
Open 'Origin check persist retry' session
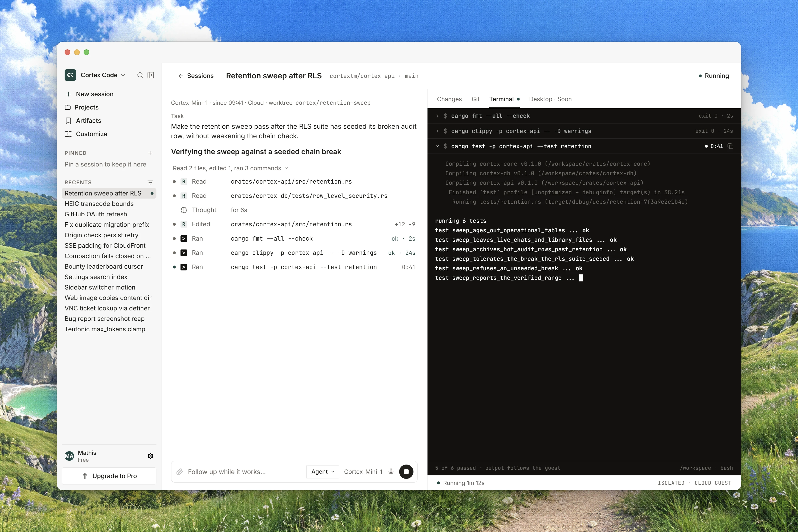pos(101,235)
